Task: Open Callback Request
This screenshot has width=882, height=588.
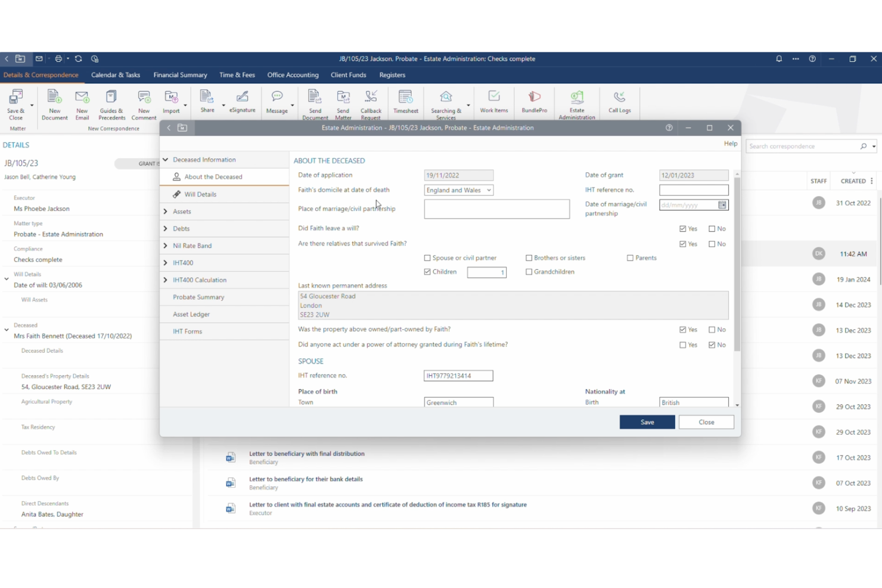Action: click(x=371, y=104)
